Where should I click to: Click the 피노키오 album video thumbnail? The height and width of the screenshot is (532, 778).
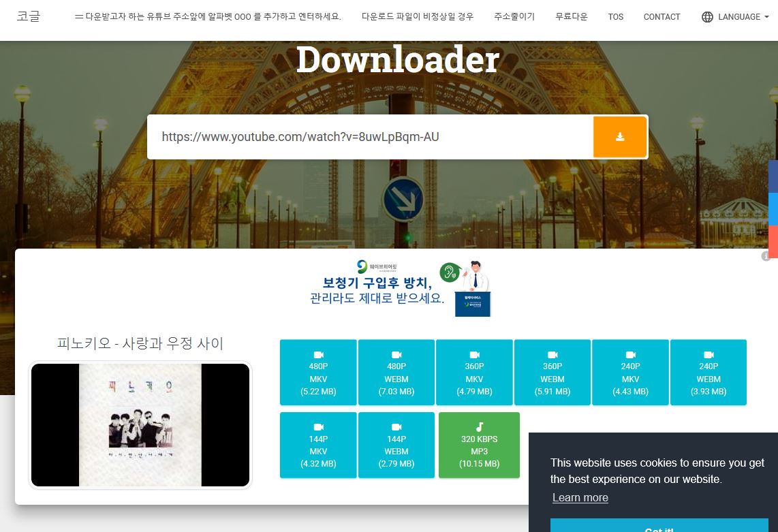coord(140,425)
